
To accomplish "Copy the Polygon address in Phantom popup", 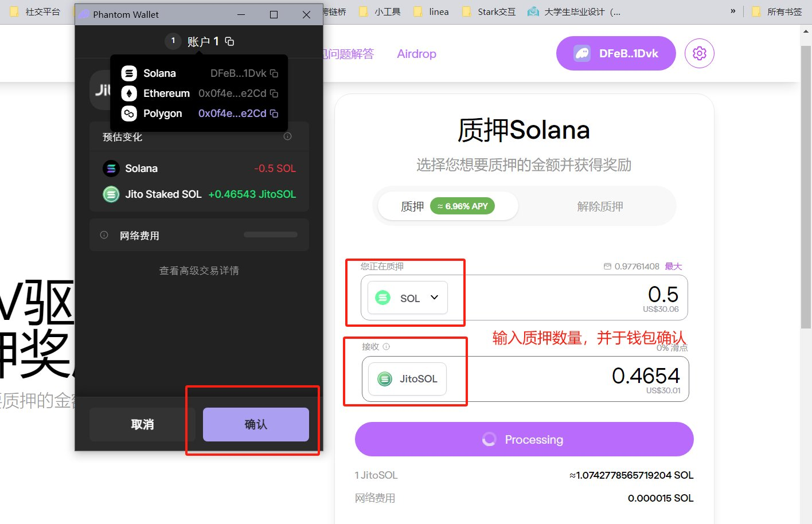I will [x=274, y=114].
